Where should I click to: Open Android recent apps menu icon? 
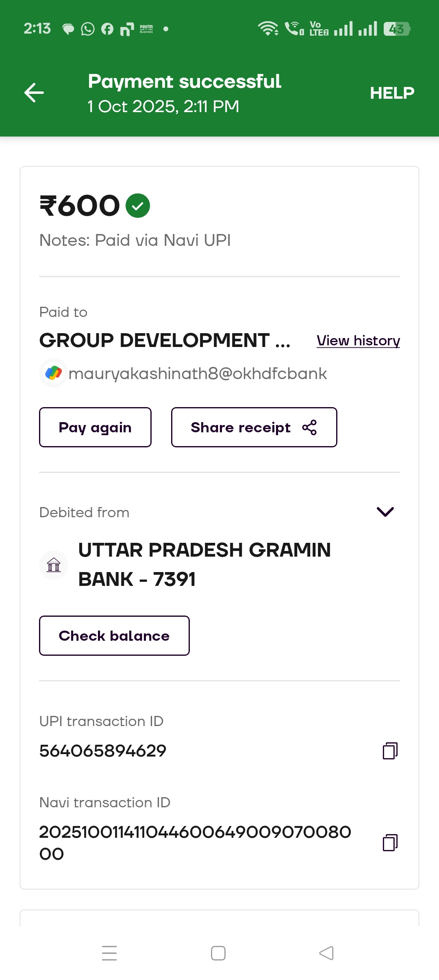[x=109, y=953]
